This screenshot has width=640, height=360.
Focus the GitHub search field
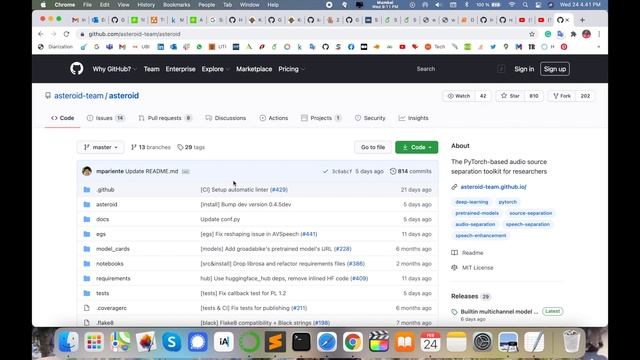point(459,69)
